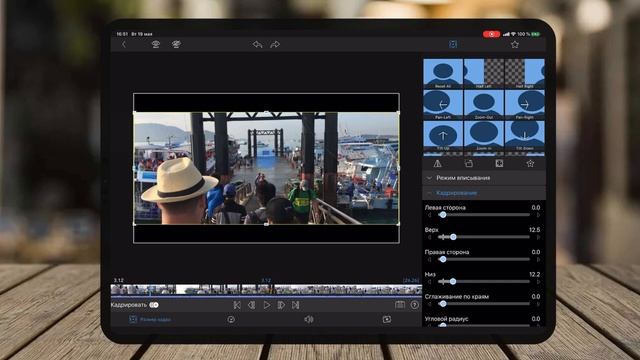Apply the Half Left preset
Viewport: 640px width, 360px height.
tap(484, 73)
